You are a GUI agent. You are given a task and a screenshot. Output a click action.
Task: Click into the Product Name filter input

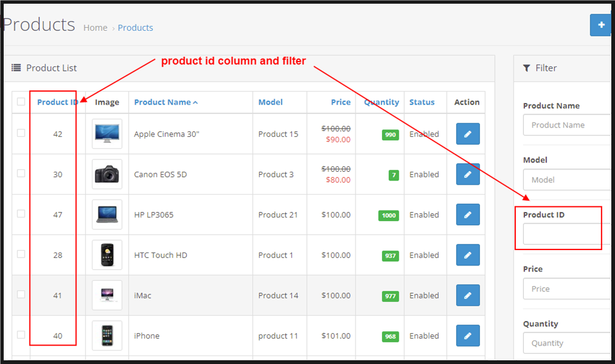click(567, 125)
